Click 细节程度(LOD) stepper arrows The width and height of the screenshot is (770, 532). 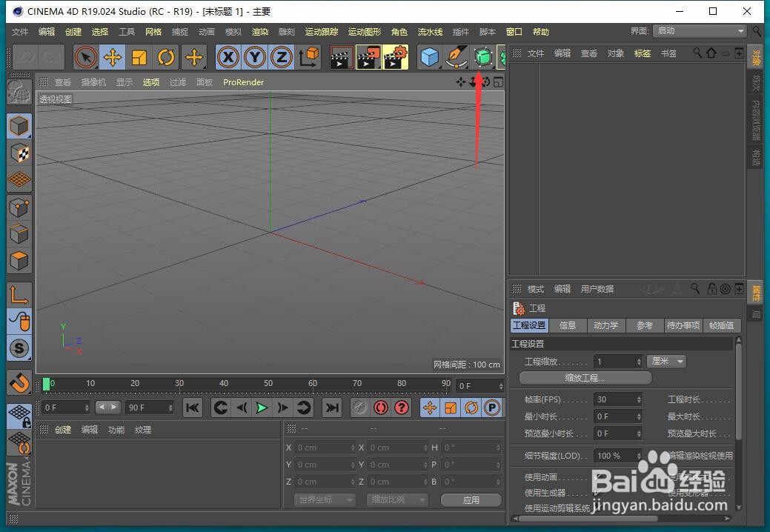pos(638,456)
